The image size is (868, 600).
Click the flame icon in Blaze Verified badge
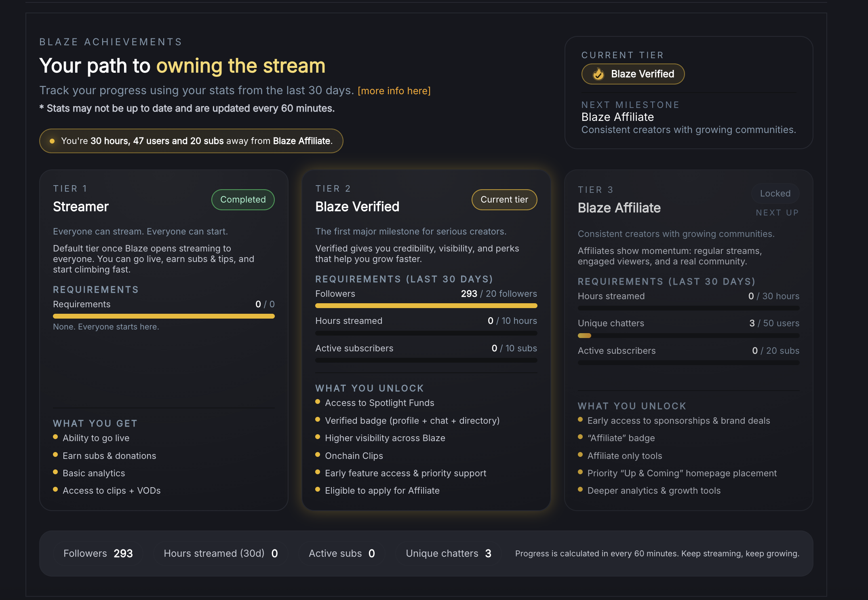[598, 74]
